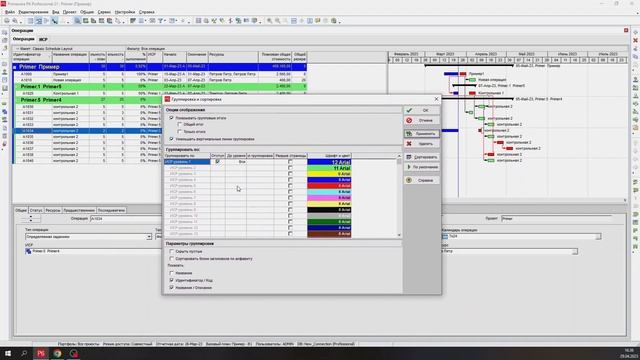
Task: Click the green '11 Arial' font color swatch
Action: tap(329, 168)
